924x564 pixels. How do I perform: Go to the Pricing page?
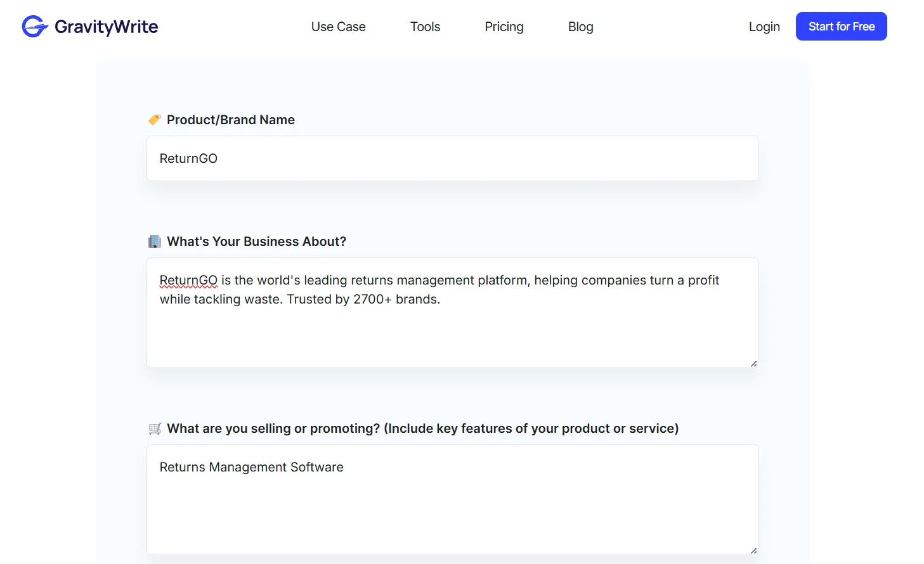point(504,27)
